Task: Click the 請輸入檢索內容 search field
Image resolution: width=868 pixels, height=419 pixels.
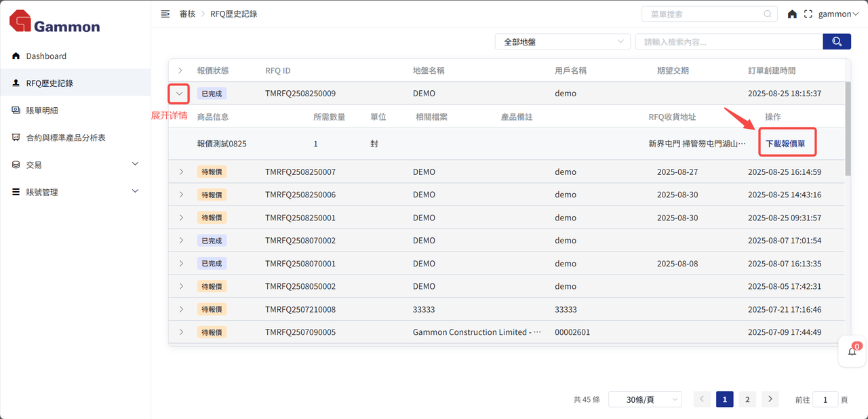Action: (x=728, y=42)
